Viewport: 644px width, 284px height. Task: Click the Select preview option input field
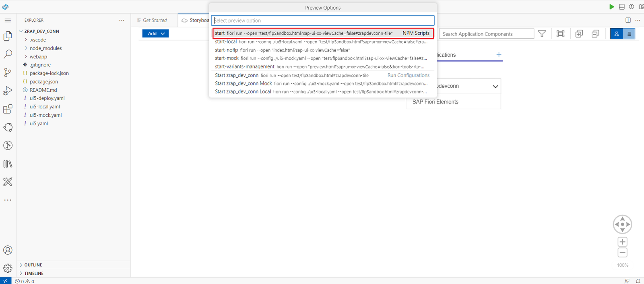[x=323, y=21]
